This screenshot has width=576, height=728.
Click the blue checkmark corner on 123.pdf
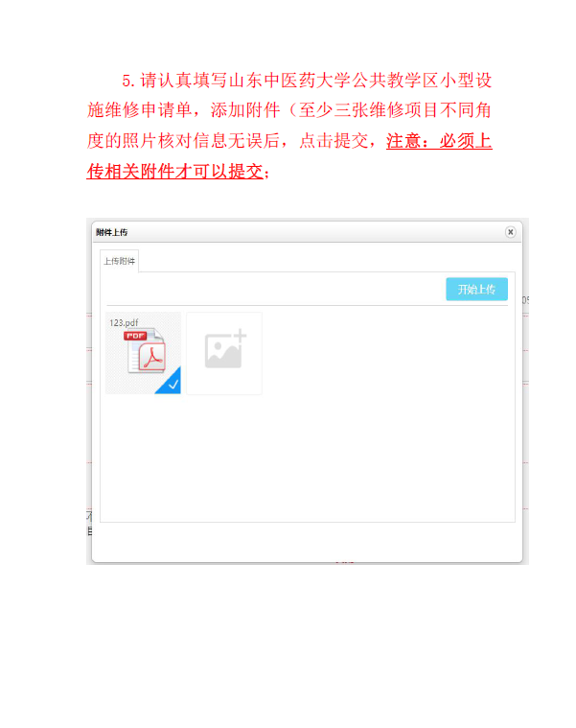coord(171,382)
